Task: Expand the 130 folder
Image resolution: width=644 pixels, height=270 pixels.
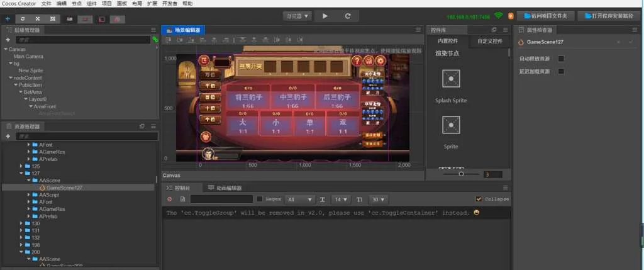Action: click(x=21, y=223)
